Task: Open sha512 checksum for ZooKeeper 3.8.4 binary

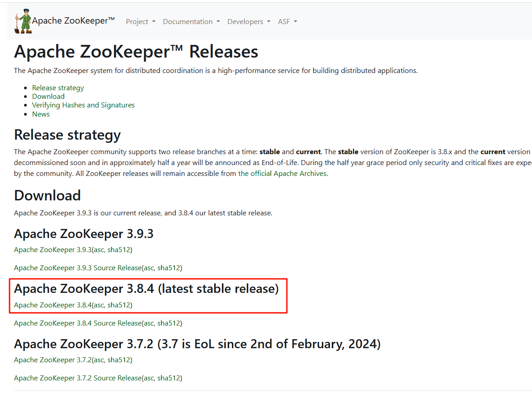Action: point(118,305)
